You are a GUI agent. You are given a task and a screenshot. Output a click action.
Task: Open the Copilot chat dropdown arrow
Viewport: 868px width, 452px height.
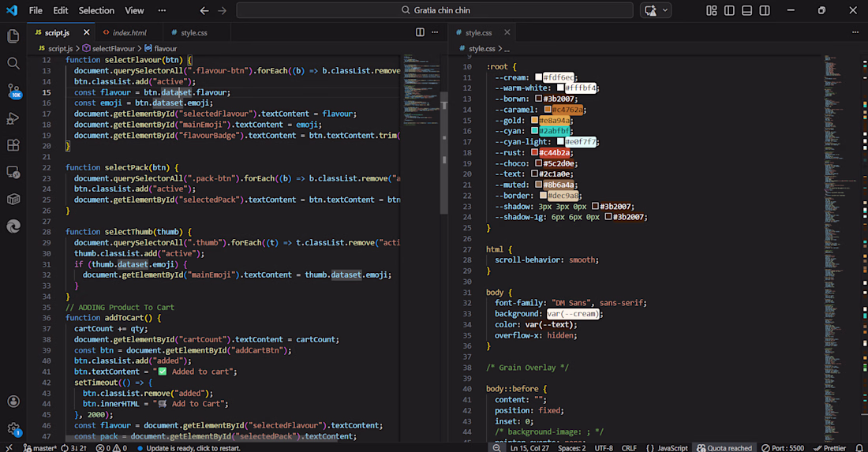click(x=666, y=10)
